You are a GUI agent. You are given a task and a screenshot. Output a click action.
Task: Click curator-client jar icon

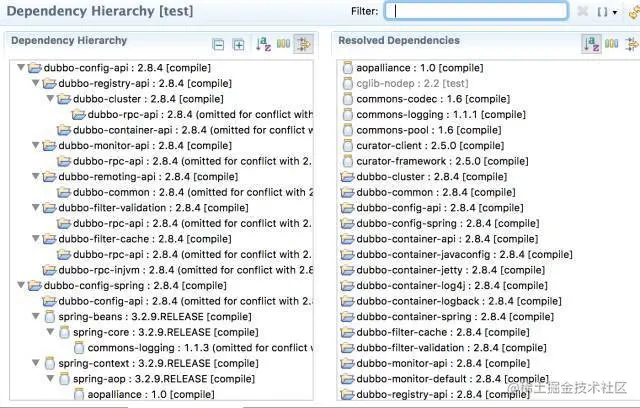pyautogui.click(x=347, y=146)
